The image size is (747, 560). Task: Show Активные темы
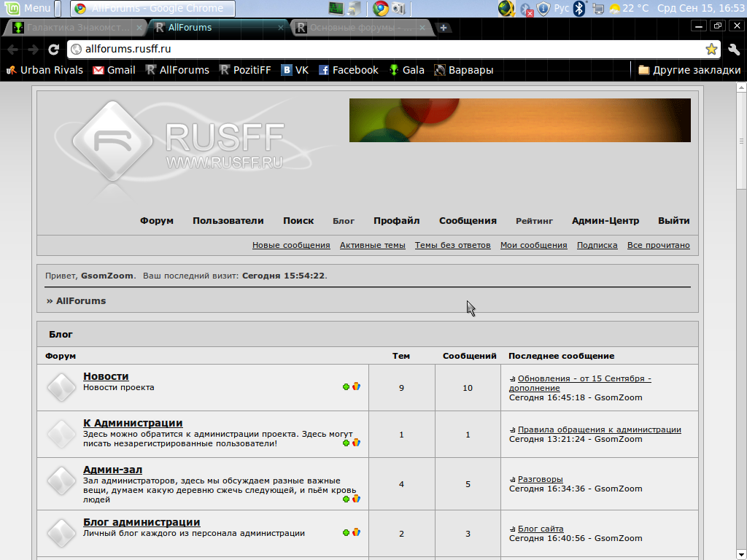pyautogui.click(x=373, y=245)
